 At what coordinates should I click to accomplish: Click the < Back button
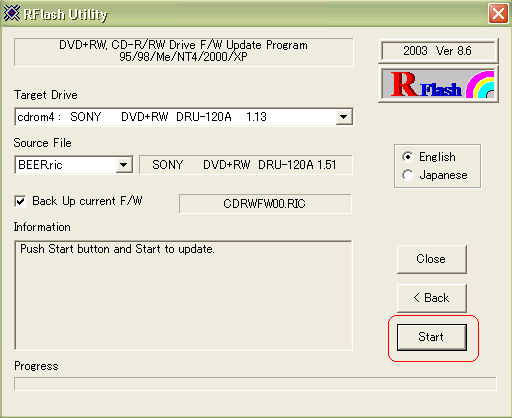(432, 298)
